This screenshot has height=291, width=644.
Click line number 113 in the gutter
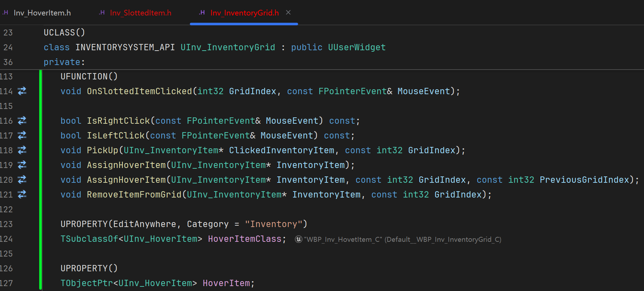point(6,77)
